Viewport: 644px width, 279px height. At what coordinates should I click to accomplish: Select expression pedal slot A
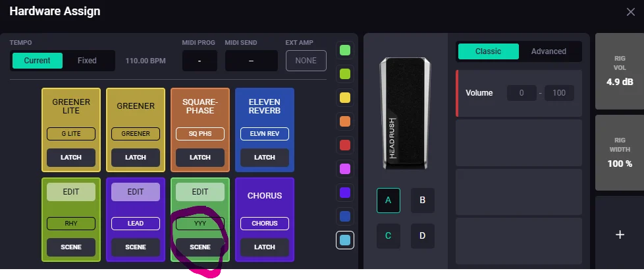(x=388, y=201)
